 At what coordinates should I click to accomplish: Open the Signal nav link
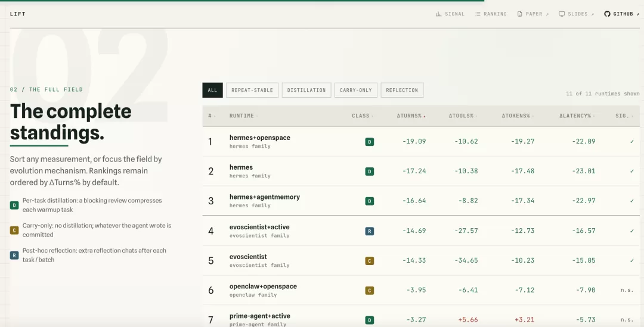click(450, 14)
